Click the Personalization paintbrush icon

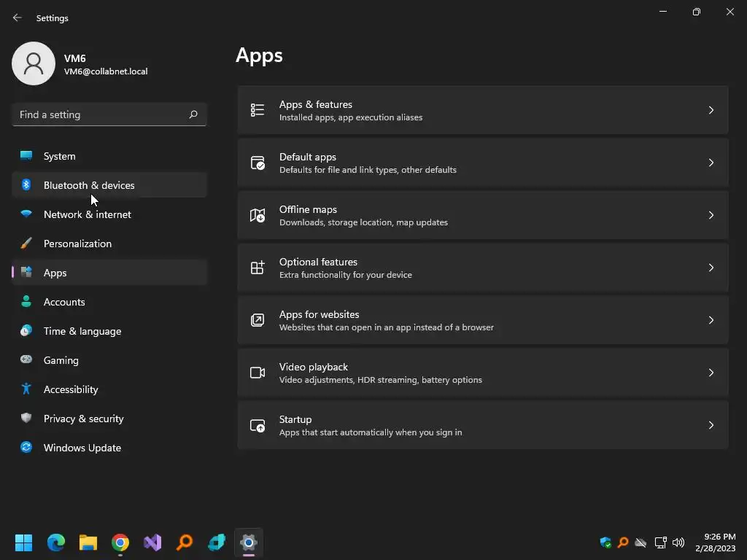[x=26, y=244]
